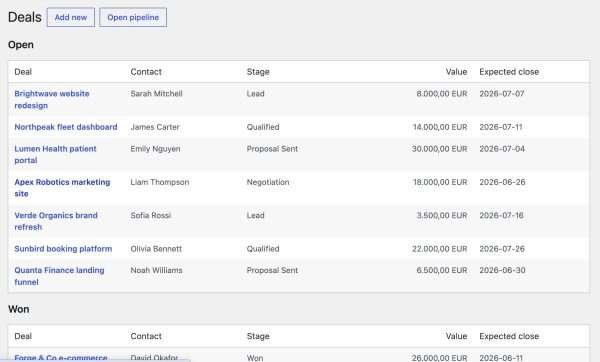Click value 8.000,00 EUR

442,94
